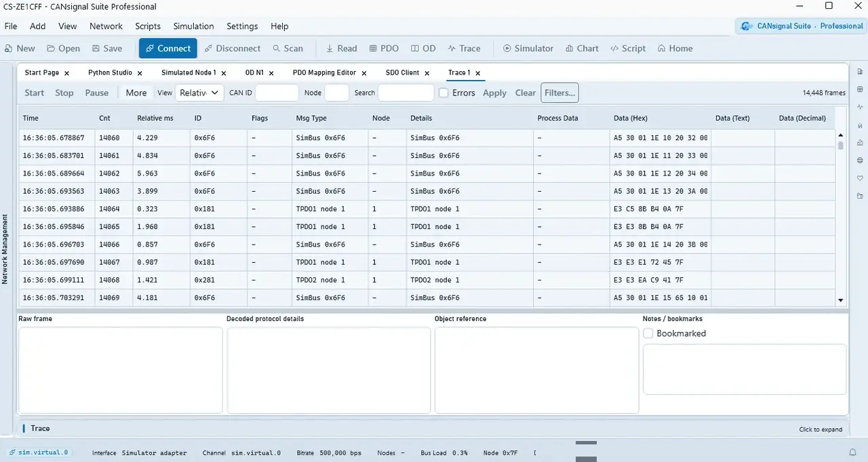Switch to the Python Studio tab
The width and height of the screenshot is (868, 462).
pos(110,72)
